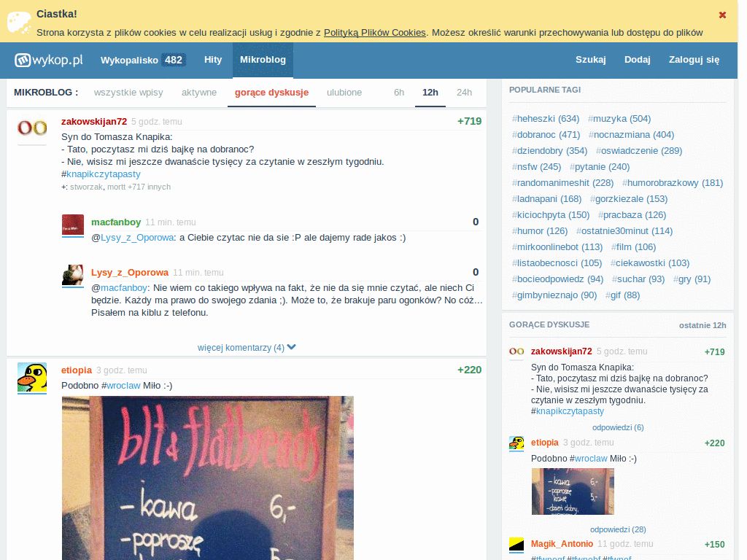The image size is (747, 560).
Task: Show voter stworzak's profile
Action: [x=86, y=187]
